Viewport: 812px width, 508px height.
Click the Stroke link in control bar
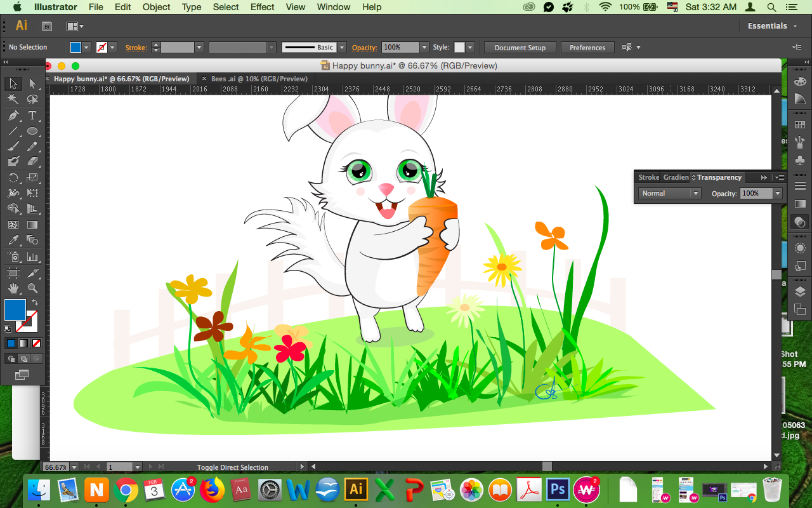tap(136, 48)
